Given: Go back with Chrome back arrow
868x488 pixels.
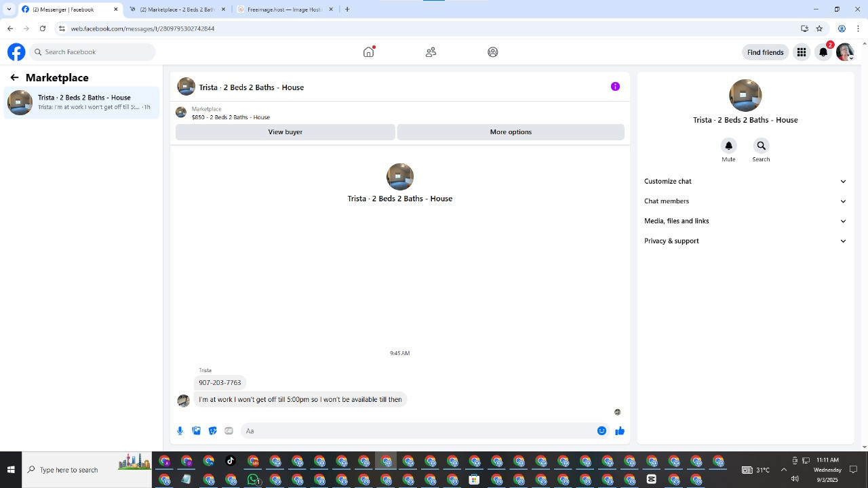Looking at the screenshot, I should pos(10,28).
